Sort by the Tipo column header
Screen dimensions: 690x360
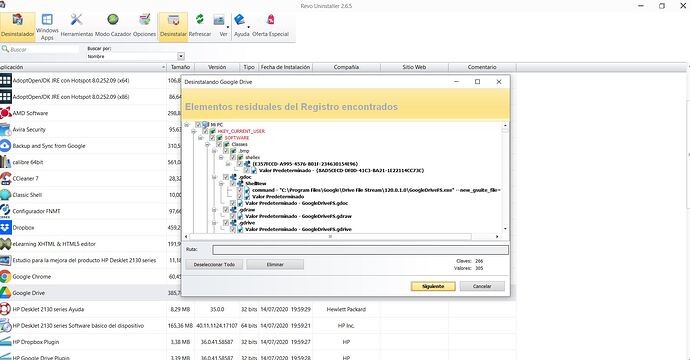[249, 67]
